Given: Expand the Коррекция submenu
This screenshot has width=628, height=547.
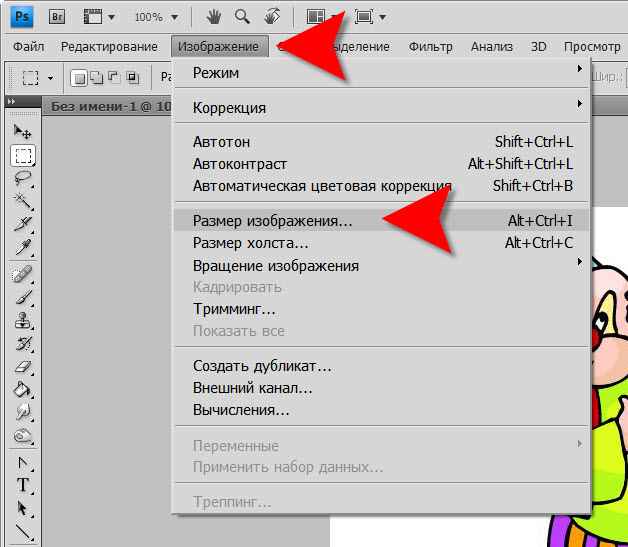Looking at the screenshot, I should tap(382, 108).
